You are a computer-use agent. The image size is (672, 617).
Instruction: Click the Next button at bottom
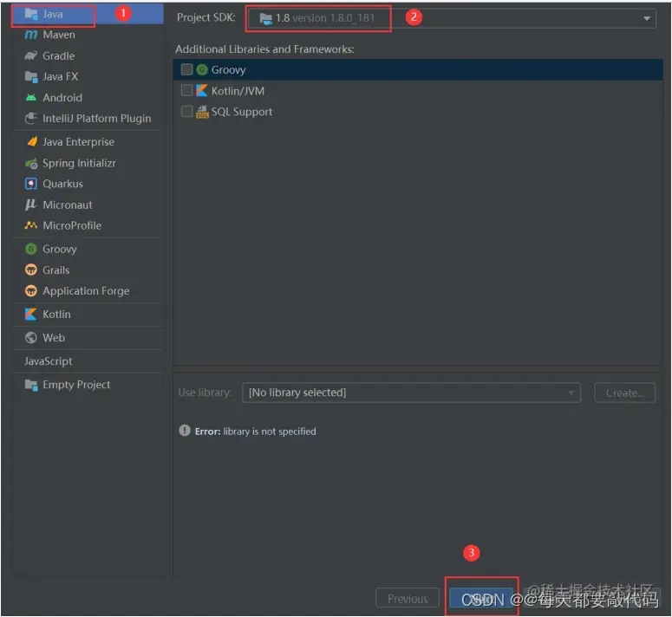click(x=481, y=599)
